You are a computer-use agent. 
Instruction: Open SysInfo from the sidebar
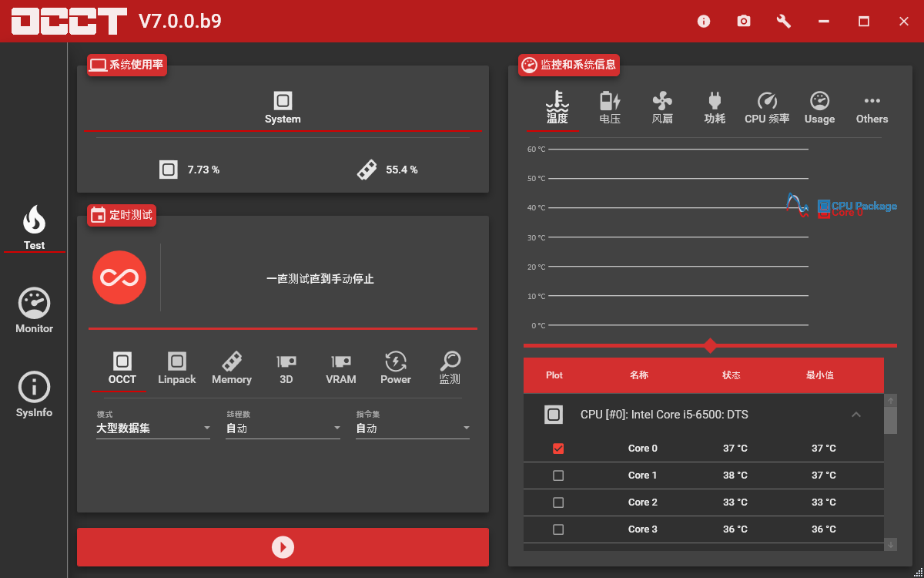point(35,395)
